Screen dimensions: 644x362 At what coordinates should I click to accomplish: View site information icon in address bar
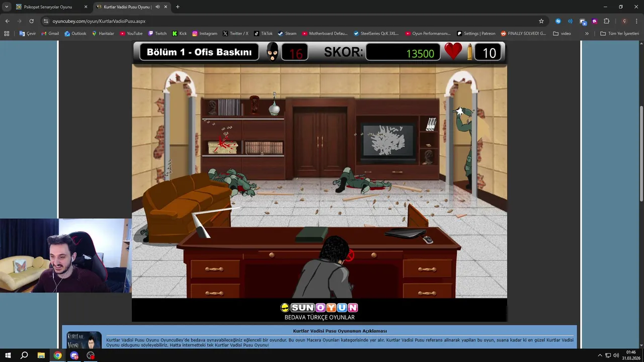click(x=46, y=21)
